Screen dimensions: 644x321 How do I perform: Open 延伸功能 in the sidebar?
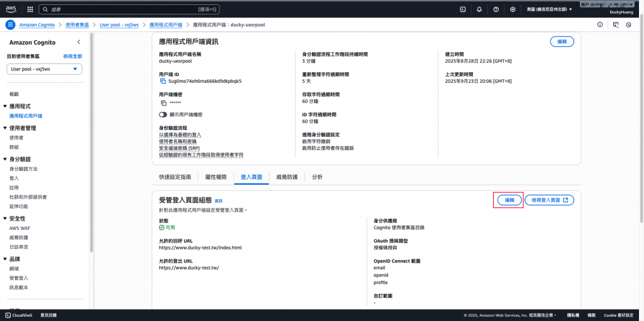(18, 207)
